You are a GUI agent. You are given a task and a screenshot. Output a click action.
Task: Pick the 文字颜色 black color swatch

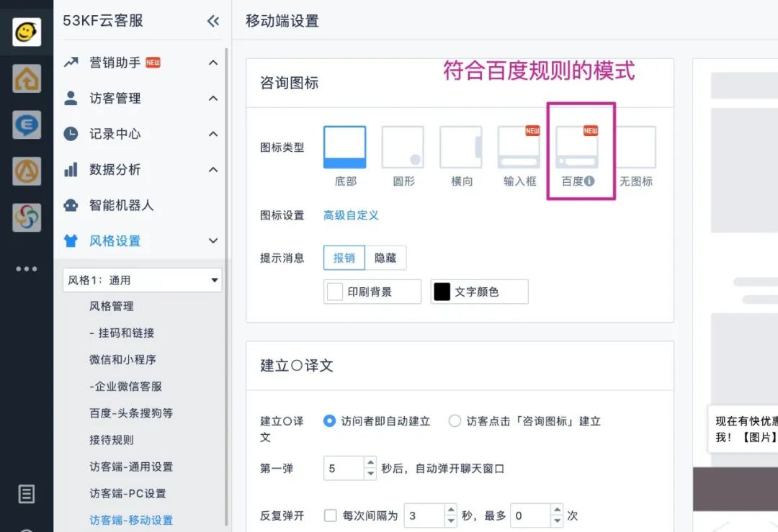[442, 292]
